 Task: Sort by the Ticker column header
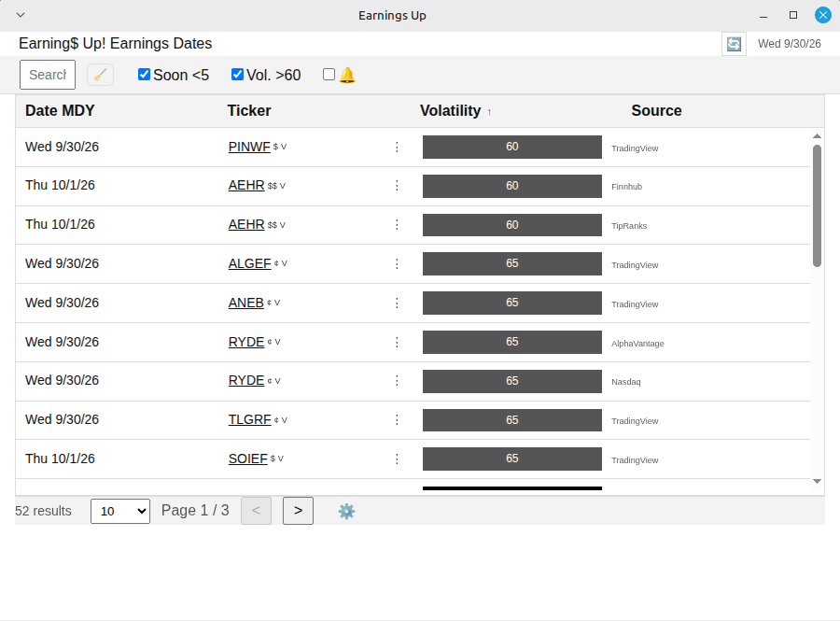(x=249, y=110)
